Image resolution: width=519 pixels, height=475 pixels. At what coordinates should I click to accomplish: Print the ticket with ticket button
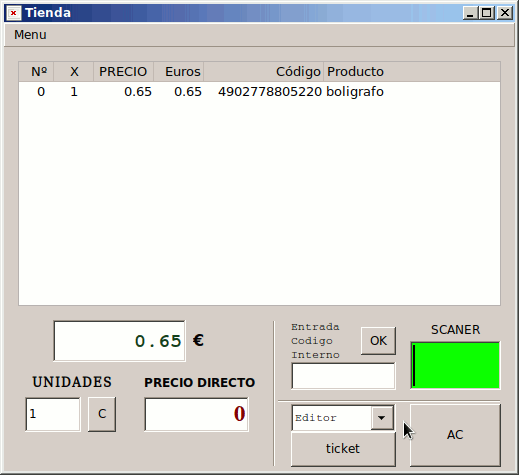[343, 449]
